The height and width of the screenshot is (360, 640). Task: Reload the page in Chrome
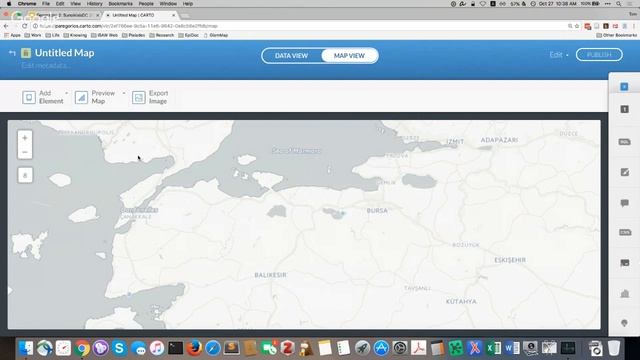(24, 26)
